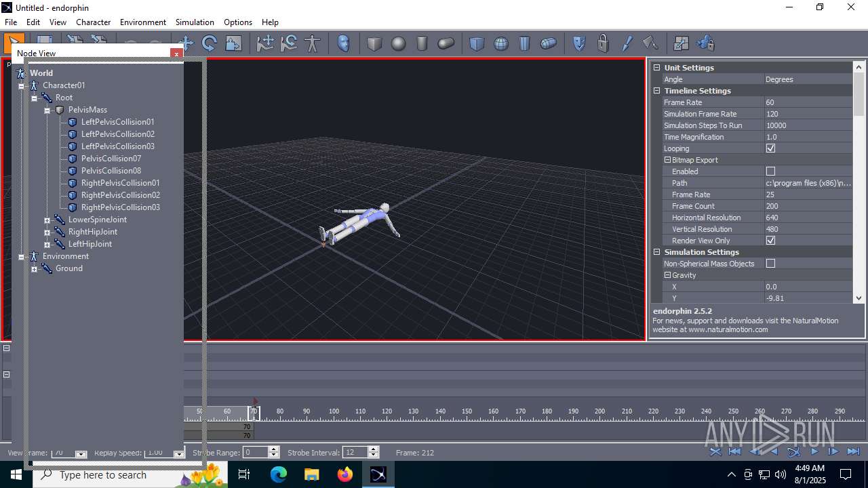The height and width of the screenshot is (488, 868).
Task: Select RightPelvisCollision03 in the tree
Action: (x=121, y=207)
